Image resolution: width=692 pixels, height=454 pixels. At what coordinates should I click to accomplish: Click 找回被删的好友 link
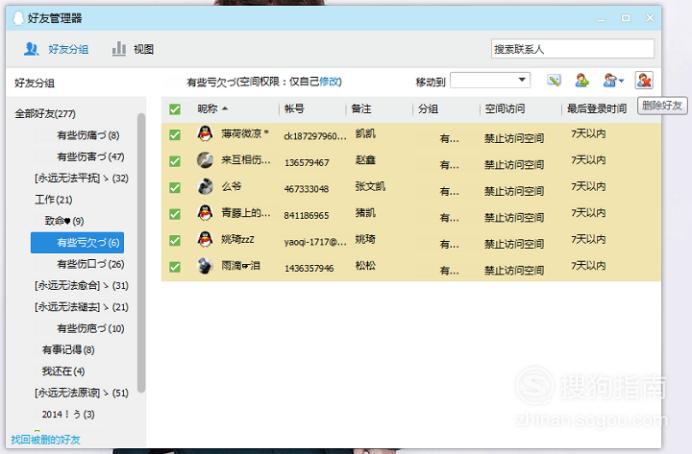[45, 439]
